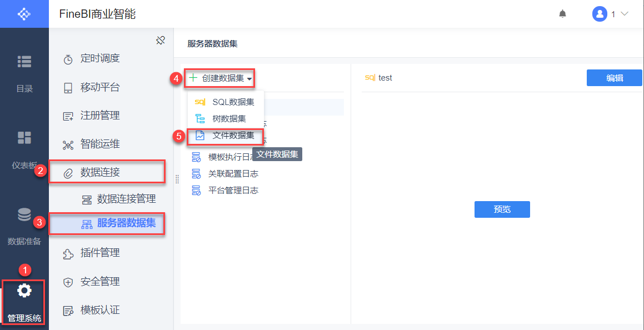This screenshot has width=644, height=330.
Task: Click the user avatar icon
Action: pos(600,14)
